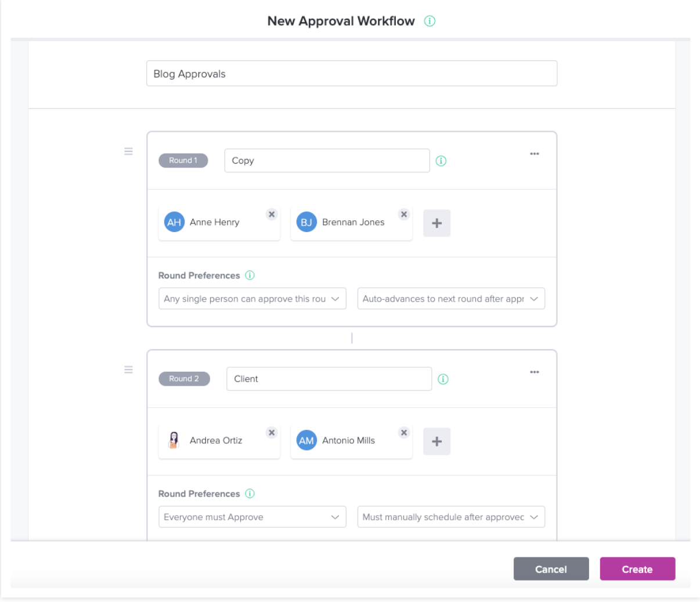Click the Create button
The width and height of the screenshot is (700, 602).
click(637, 569)
